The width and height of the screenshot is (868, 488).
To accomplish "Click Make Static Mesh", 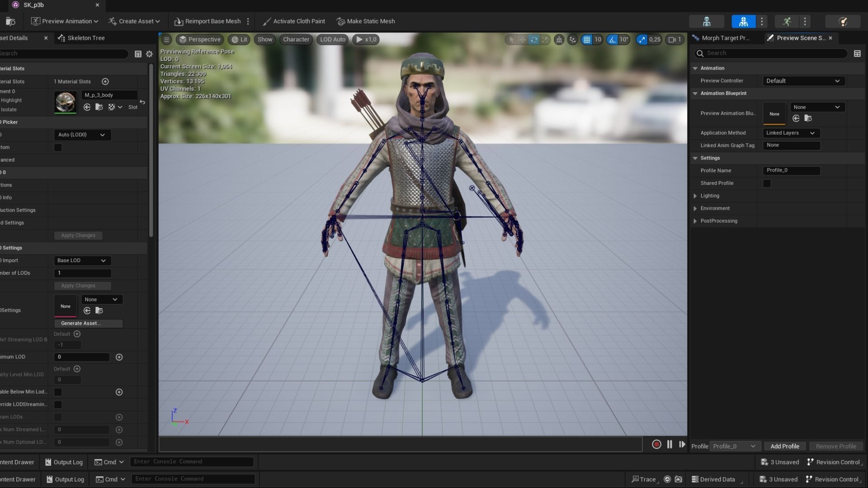I will tap(366, 21).
